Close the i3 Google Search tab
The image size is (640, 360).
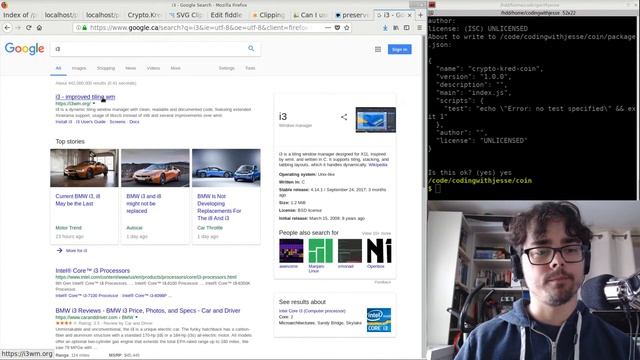409,15
